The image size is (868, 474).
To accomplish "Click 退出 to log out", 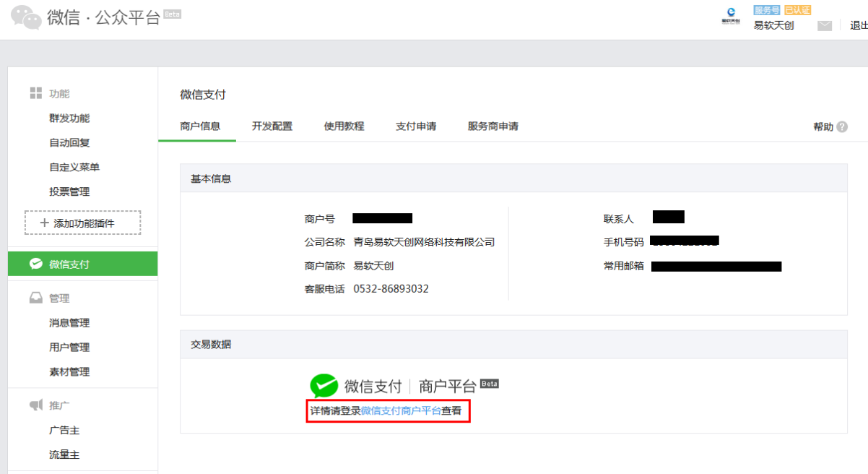I will coord(859,25).
